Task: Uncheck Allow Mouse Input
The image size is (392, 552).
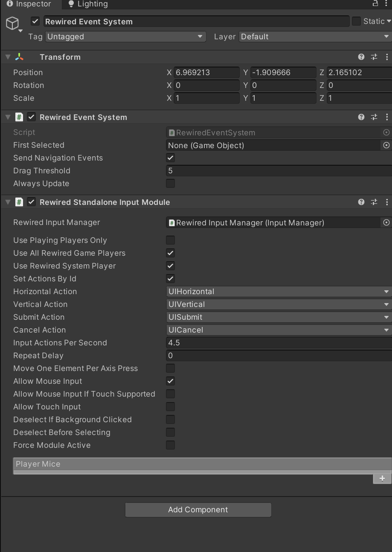Action: [171, 381]
